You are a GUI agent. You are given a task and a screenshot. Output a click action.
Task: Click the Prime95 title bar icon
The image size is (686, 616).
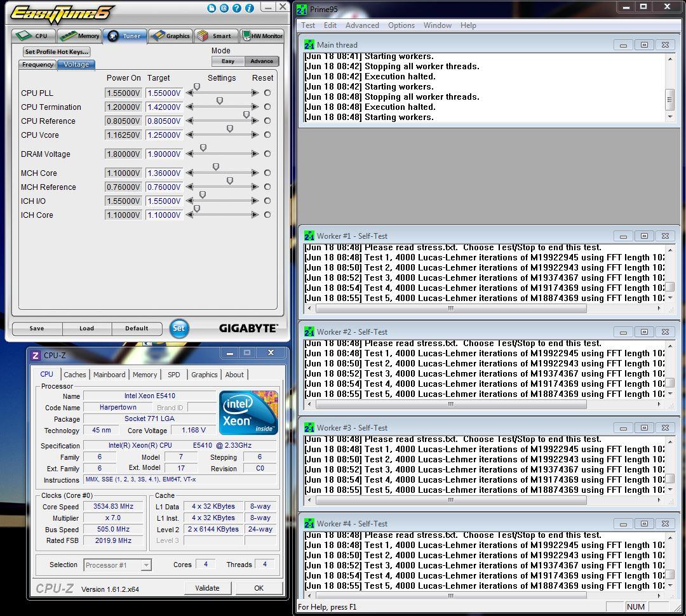[x=302, y=9]
